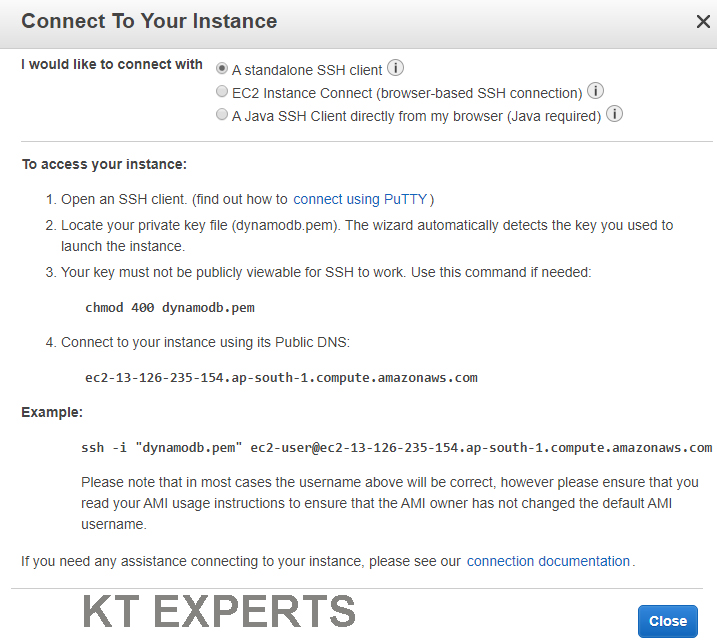Click the ec2-13-126-235-154 Public DNS hostname line
Screen dimensions: 717x643
point(281,378)
